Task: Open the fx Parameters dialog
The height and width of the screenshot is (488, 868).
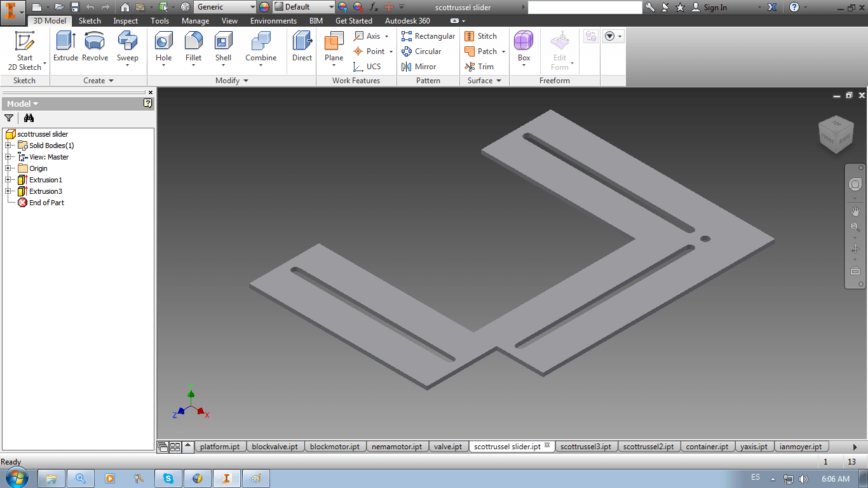Action: pyautogui.click(x=374, y=7)
